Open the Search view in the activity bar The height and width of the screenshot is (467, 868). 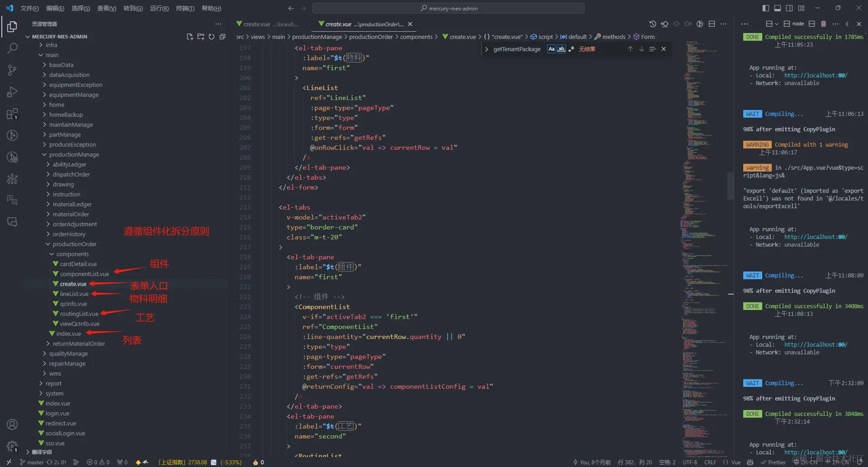point(12,48)
